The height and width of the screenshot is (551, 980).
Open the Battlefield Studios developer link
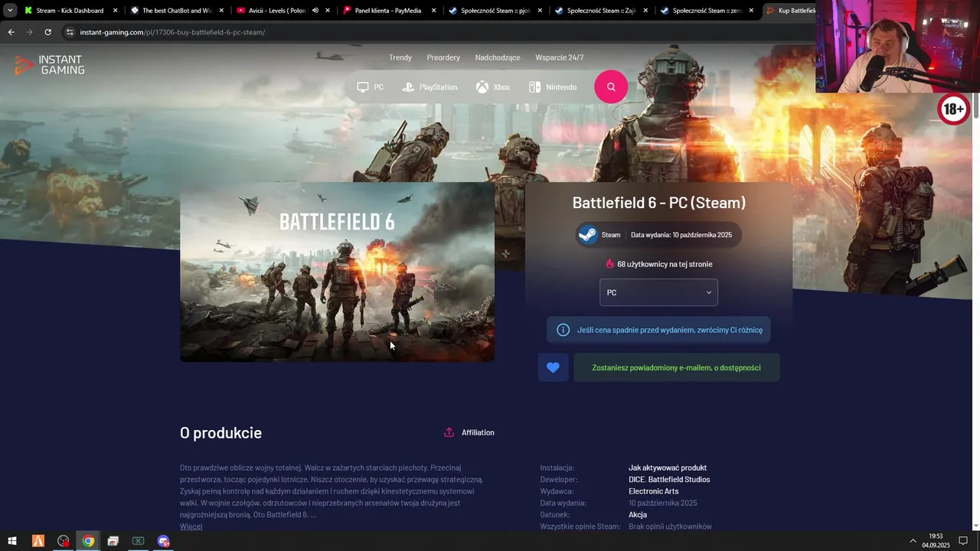pos(679,480)
